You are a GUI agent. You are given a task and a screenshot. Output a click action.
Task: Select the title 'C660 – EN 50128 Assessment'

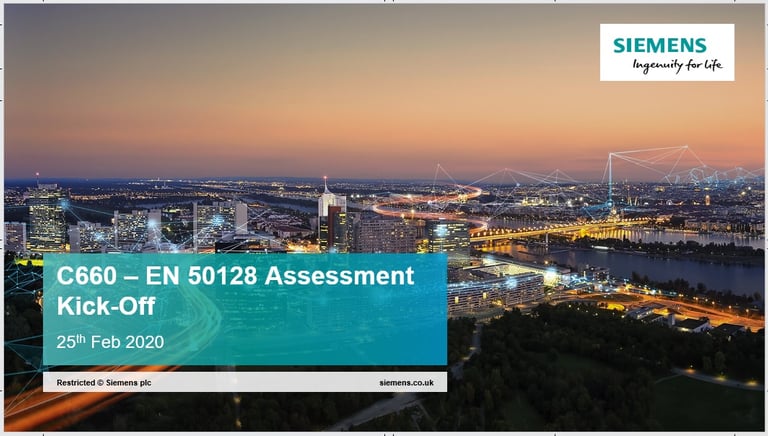pos(235,276)
